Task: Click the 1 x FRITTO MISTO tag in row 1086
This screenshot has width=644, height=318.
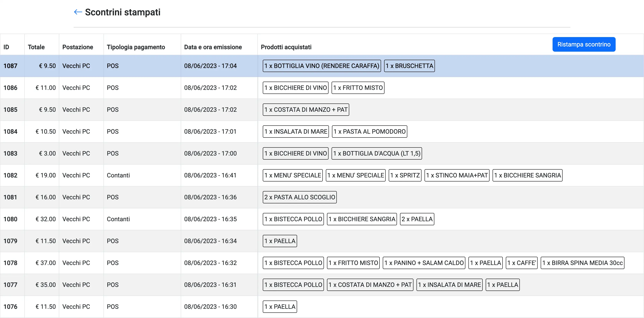Action: [357, 88]
